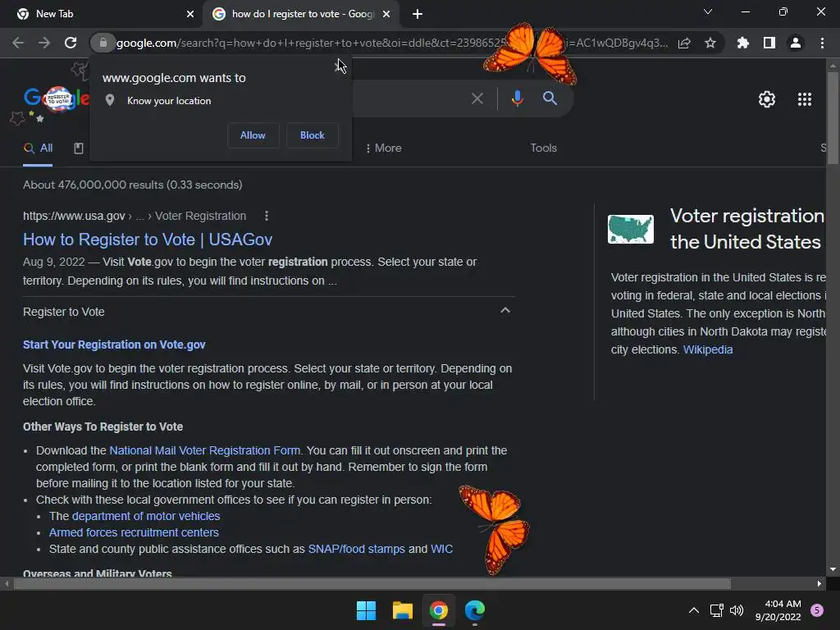The width and height of the screenshot is (840, 630).
Task: Open How to Register to Vote USAGov result
Action: coord(148,240)
